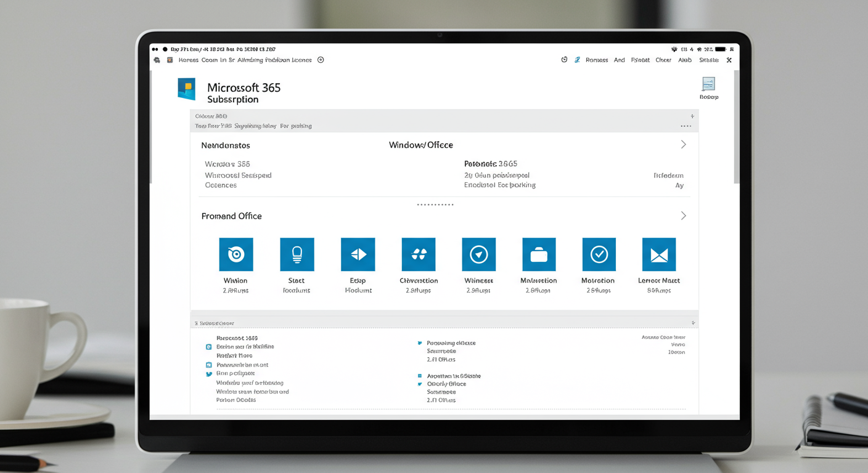Open the checkmark-circle app tile
The image size is (868, 473).
[x=599, y=254]
